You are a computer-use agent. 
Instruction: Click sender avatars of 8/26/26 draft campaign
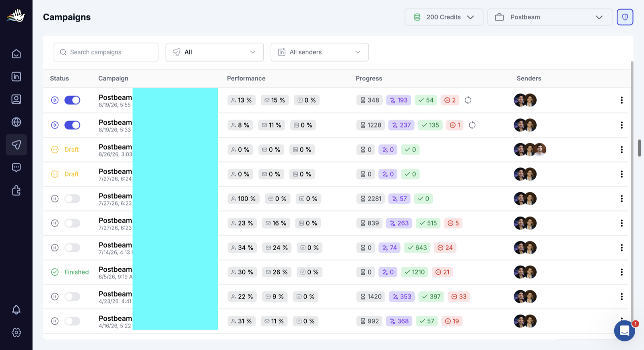pyautogui.click(x=530, y=150)
